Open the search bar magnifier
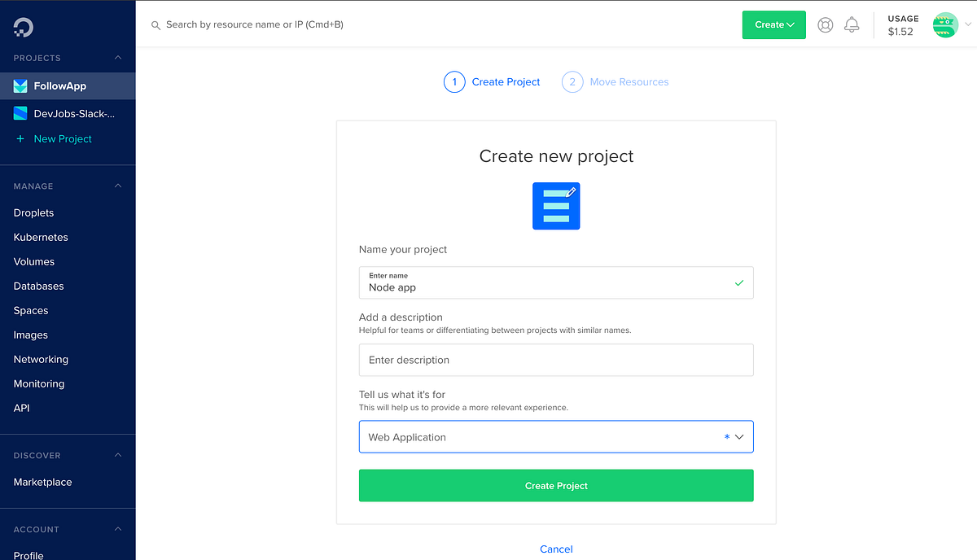The width and height of the screenshot is (977, 560). pyautogui.click(x=155, y=25)
